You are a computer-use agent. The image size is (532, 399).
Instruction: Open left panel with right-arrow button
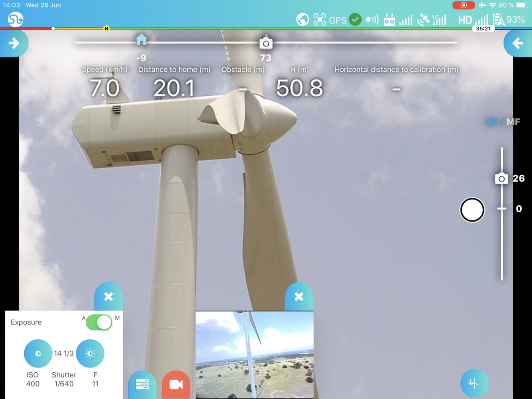(x=14, y=43)
